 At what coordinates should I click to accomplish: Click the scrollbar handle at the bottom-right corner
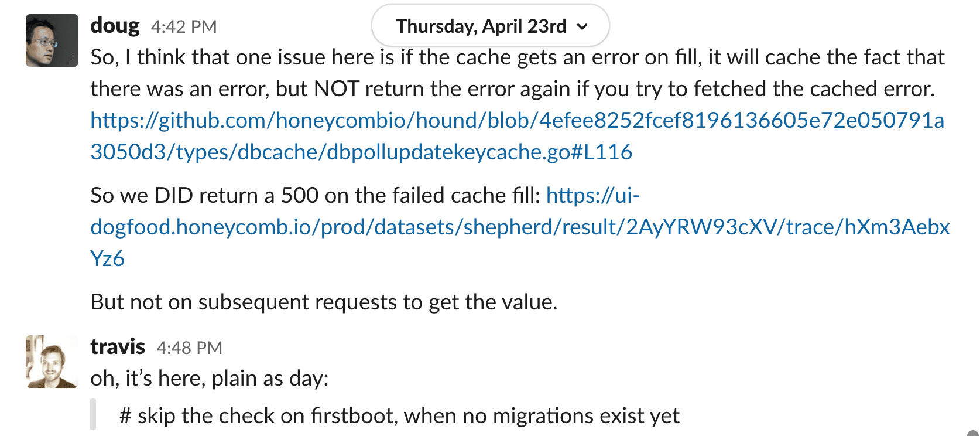click(973, 434)
